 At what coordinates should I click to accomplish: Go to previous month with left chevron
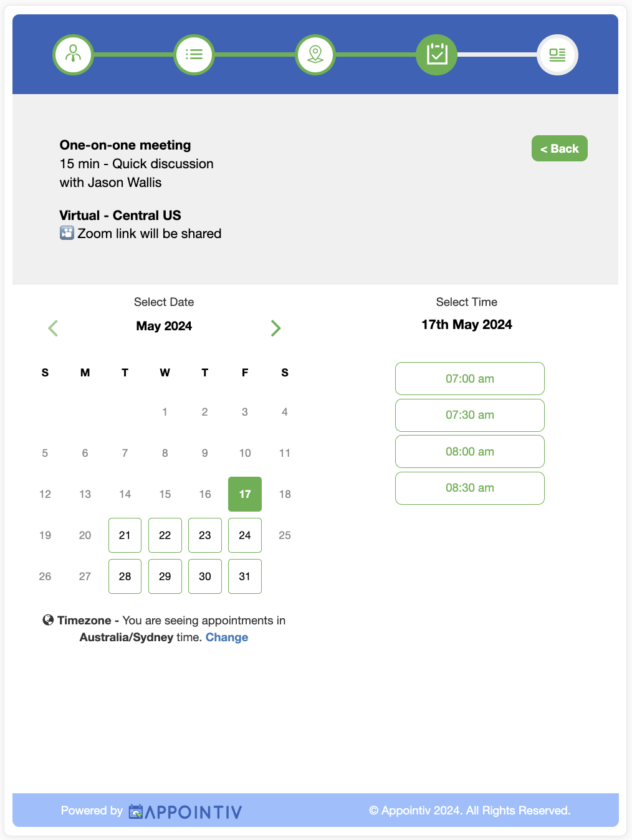tap(53, 328)
